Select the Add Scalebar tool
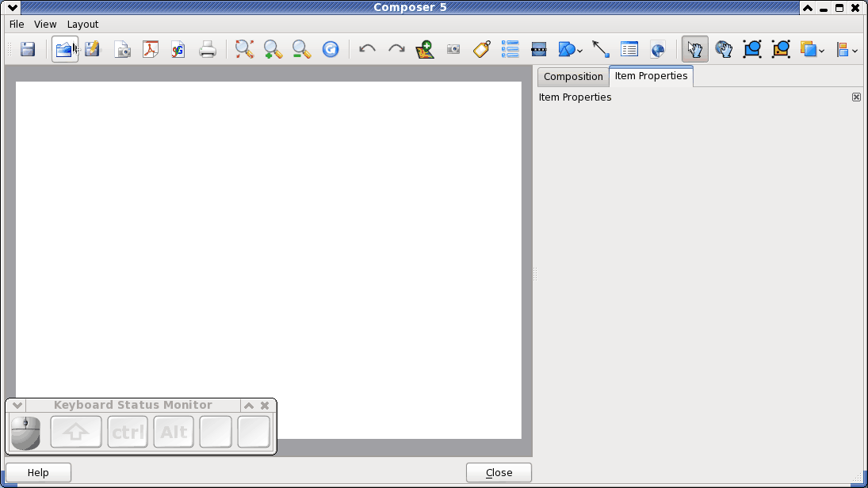 [x=538, y=49]
